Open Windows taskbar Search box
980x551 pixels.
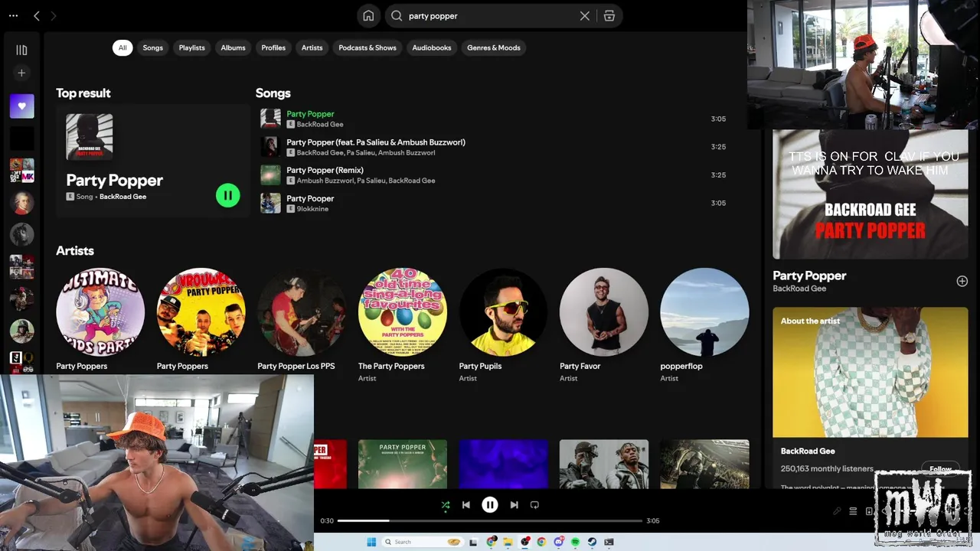pyautogui.click(x=423, y=542)
